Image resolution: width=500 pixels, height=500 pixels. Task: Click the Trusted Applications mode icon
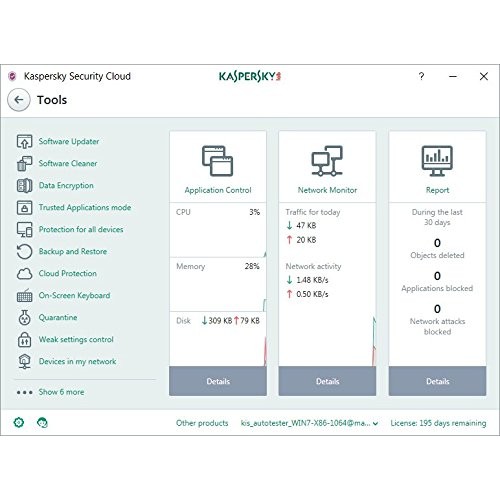click(x=24, y=207)
